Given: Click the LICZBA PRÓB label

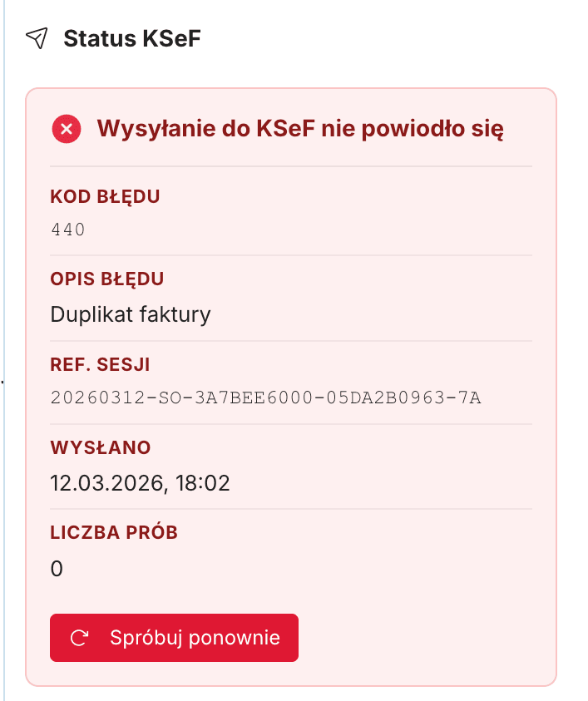Looking at the screenshot, I should [x=114, y=532].
